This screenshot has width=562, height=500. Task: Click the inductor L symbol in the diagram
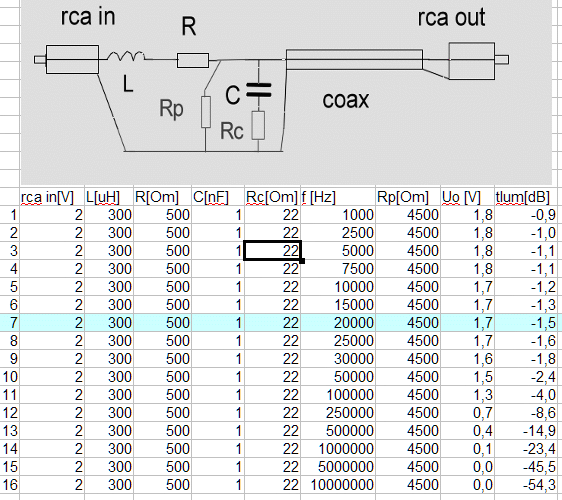click(x=126, y=56)
